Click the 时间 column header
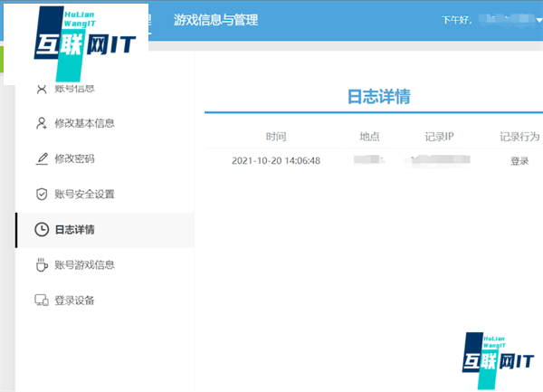 coord(276,137)
